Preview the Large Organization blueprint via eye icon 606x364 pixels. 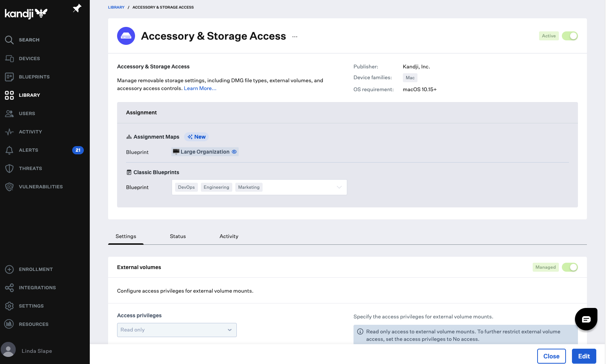pos(234,152)
